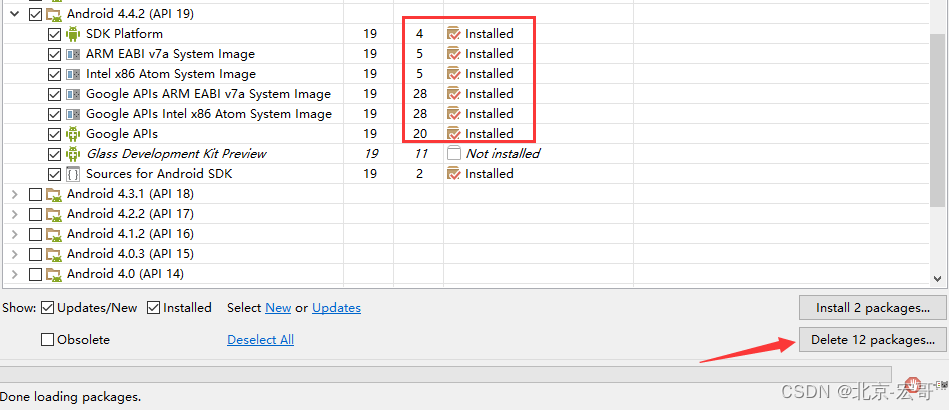Click the Android 4.0.3 folder icon

[x=54, y=254]
